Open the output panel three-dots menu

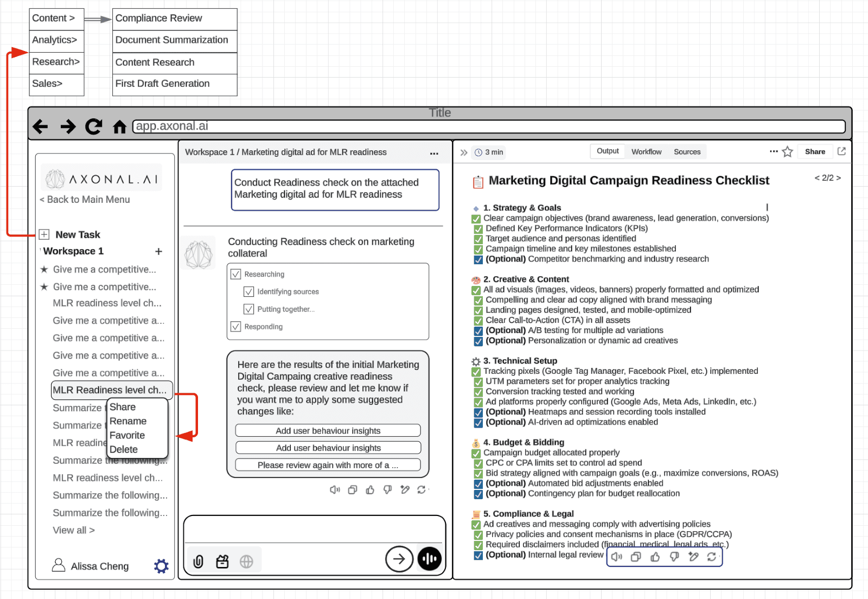774,151
